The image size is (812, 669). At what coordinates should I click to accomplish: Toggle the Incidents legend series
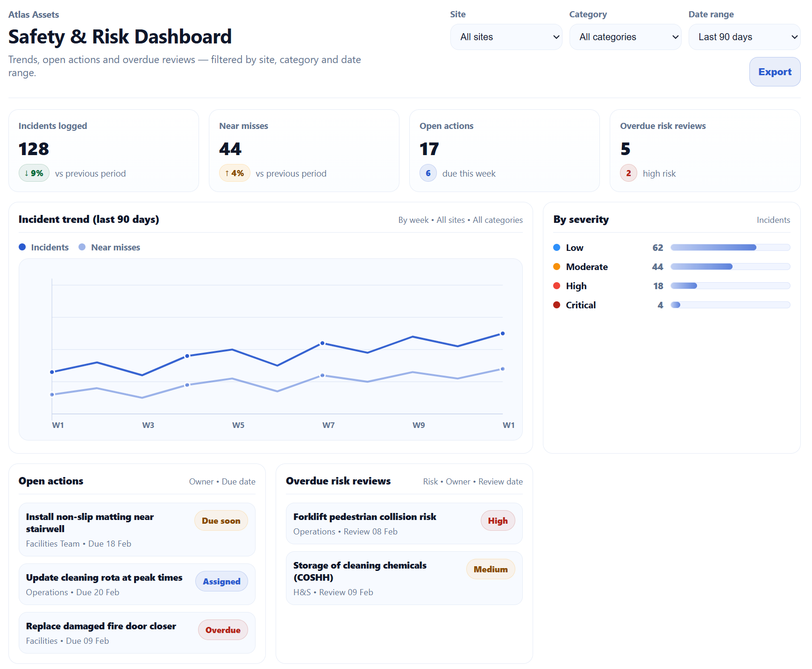pos(44,247)
